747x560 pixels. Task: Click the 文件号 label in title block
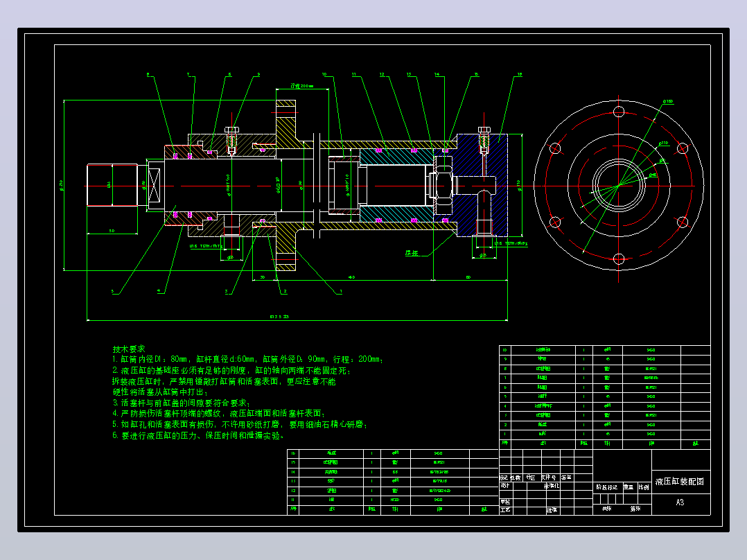click(548, 478)
